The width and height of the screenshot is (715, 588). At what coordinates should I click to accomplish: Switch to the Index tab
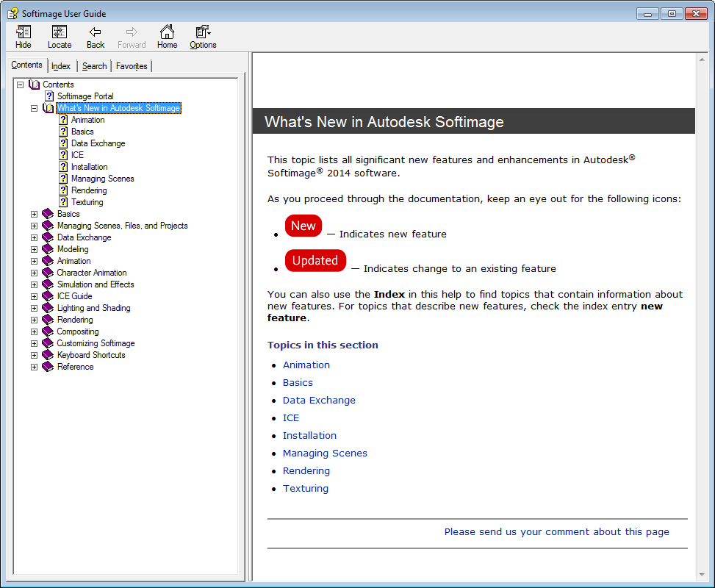tap(61, 66)
